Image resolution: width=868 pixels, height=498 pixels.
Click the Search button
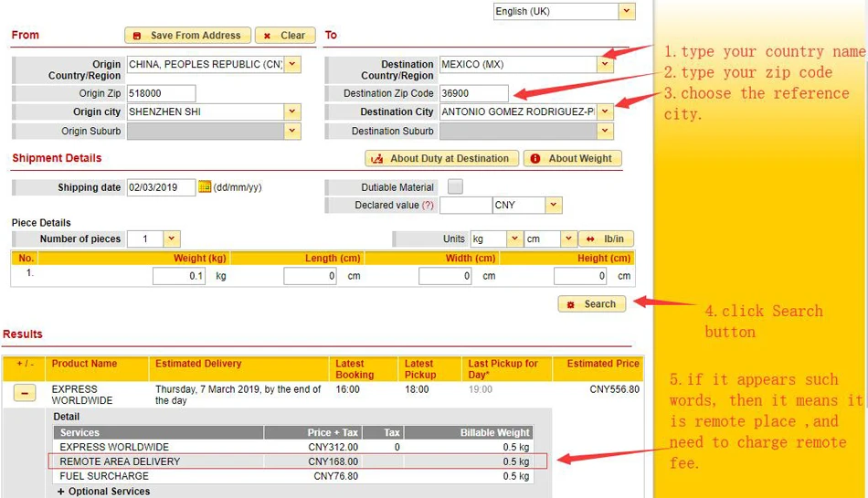(x=592, y=304)
